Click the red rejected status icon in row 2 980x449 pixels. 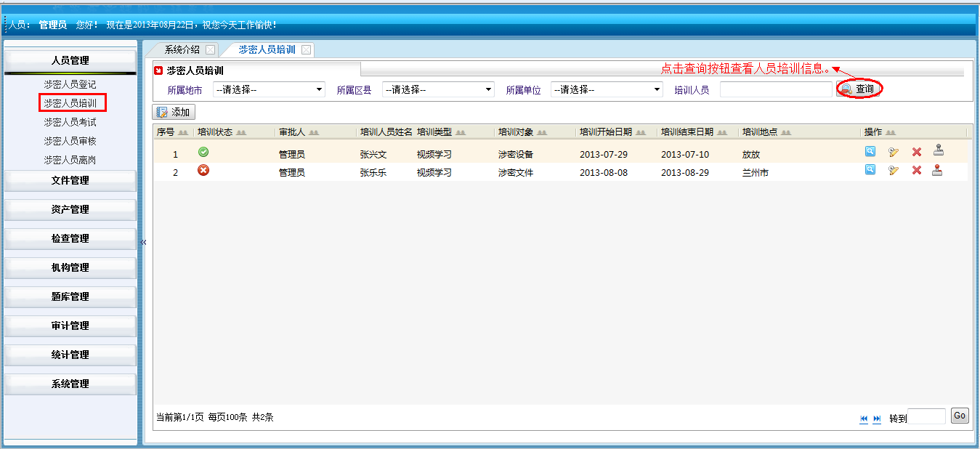[203, 170]
